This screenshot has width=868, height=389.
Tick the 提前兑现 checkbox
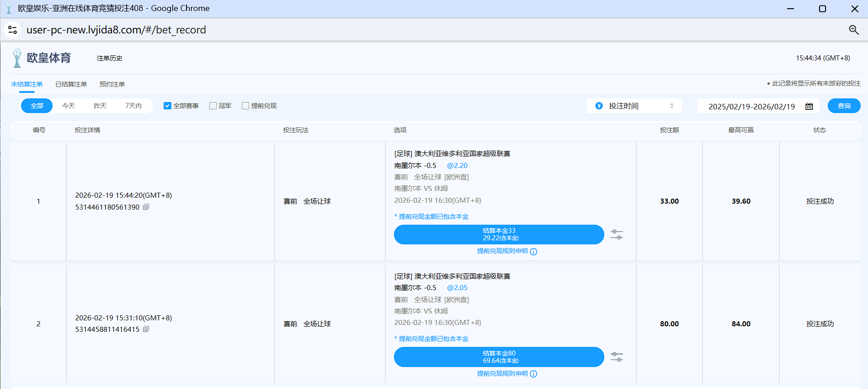[245, 106]
